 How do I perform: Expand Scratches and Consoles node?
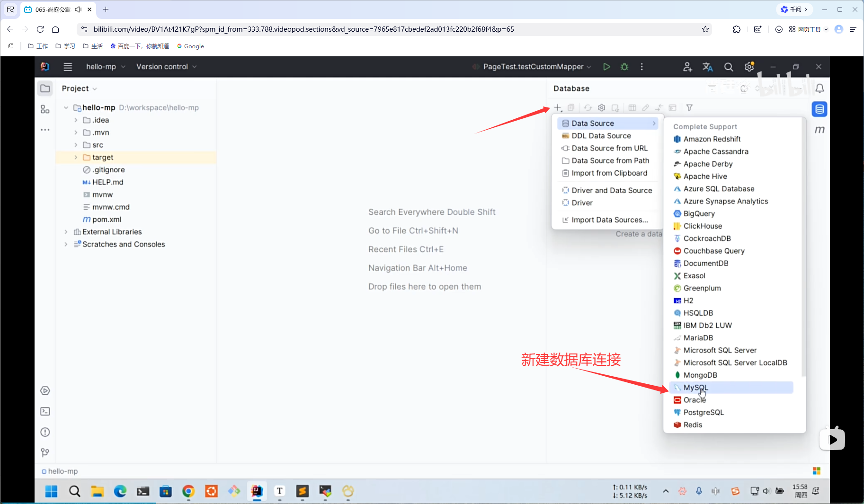tap(66, 244)
